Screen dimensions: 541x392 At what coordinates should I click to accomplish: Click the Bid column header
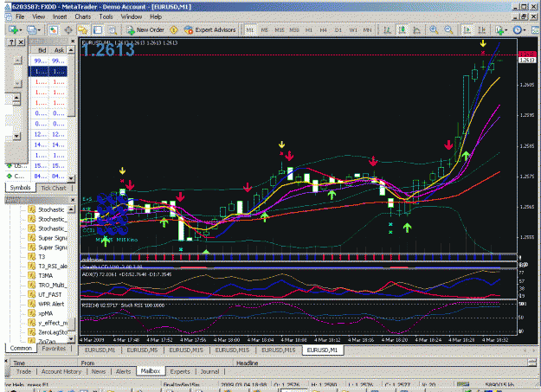(x=39, y=50)
